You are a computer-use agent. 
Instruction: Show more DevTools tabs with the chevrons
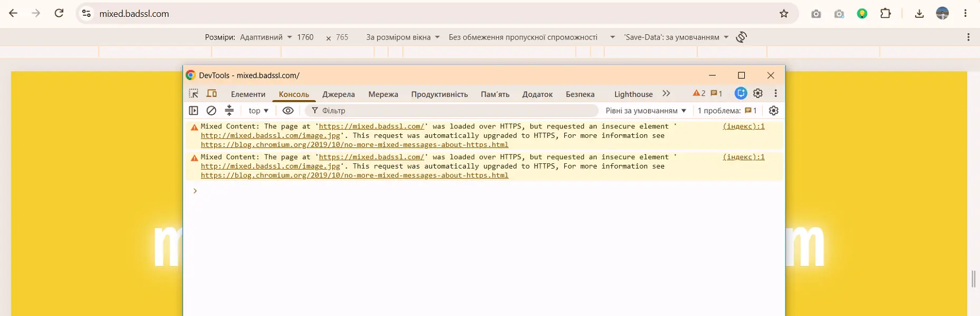click(666, 94)
